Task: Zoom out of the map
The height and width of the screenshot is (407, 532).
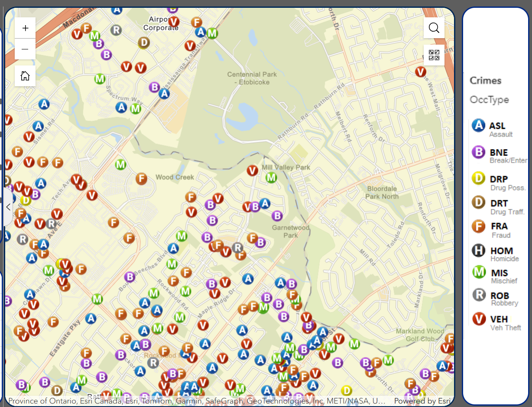Action: pyautogui.click(x=25, y=49)
